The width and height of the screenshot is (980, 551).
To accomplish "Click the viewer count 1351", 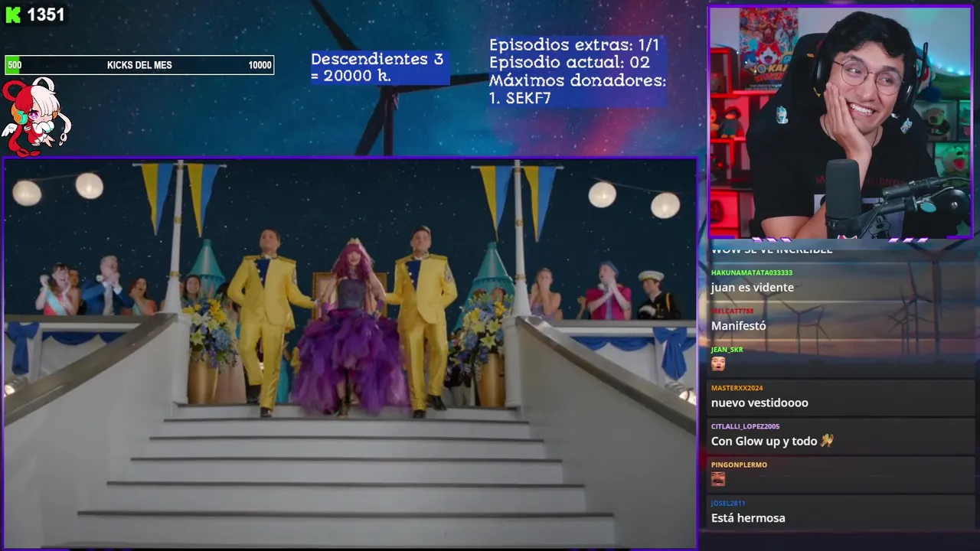I will [x=46, y=15].
